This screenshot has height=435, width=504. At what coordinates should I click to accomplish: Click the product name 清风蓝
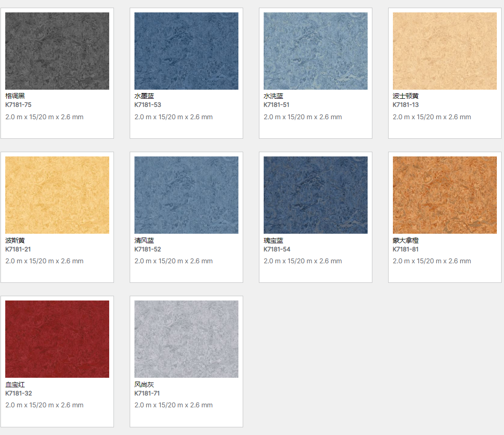[x=144, y=240]
